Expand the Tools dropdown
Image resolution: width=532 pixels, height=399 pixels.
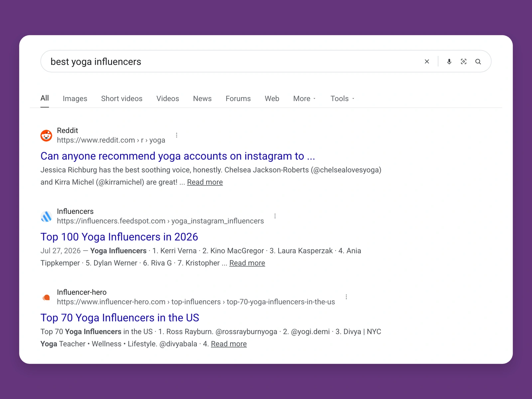(342, 99)
